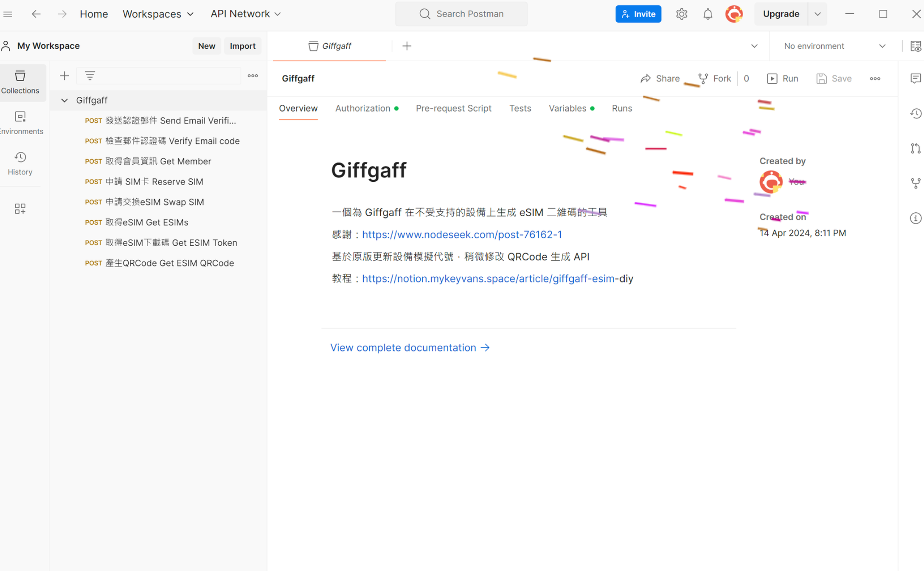
Task: Open the tab list chevron
Action: point(754,46)
